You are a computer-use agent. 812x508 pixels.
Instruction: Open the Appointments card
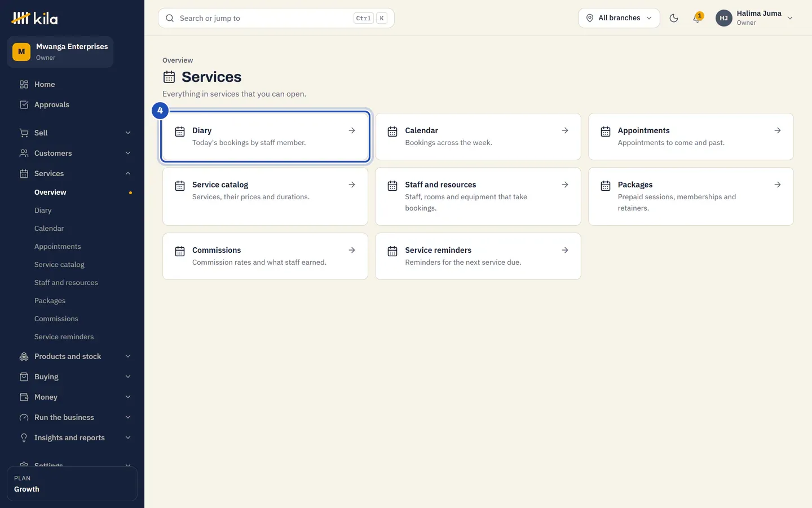691,137
